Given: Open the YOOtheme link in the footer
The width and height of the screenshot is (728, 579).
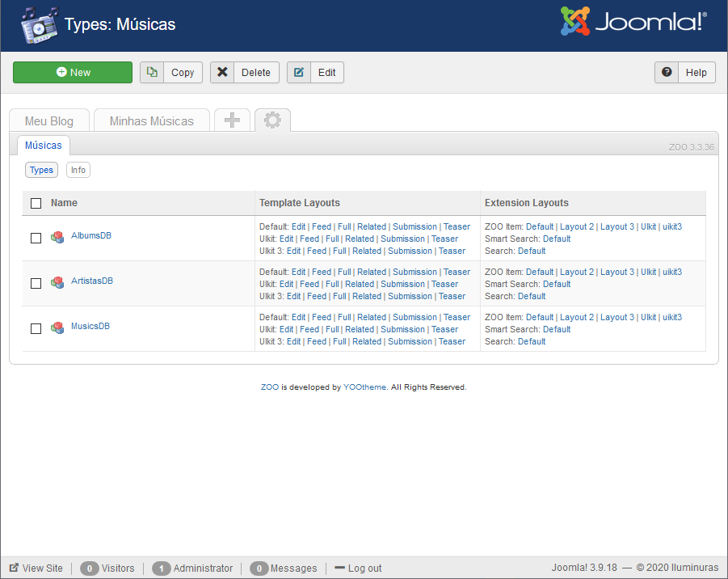Looking at the screenshot, I should click(364, 387).
